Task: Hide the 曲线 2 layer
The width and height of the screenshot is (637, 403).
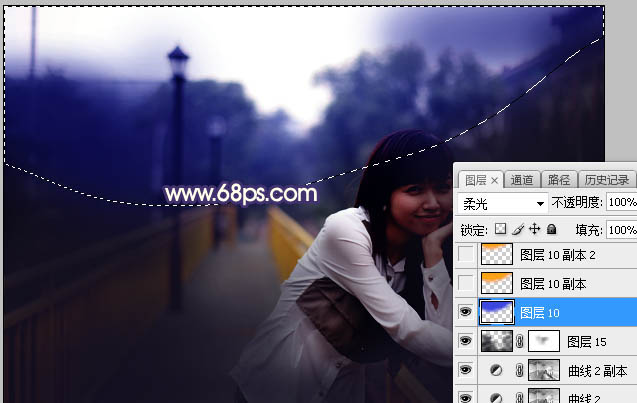Action: 466,396
